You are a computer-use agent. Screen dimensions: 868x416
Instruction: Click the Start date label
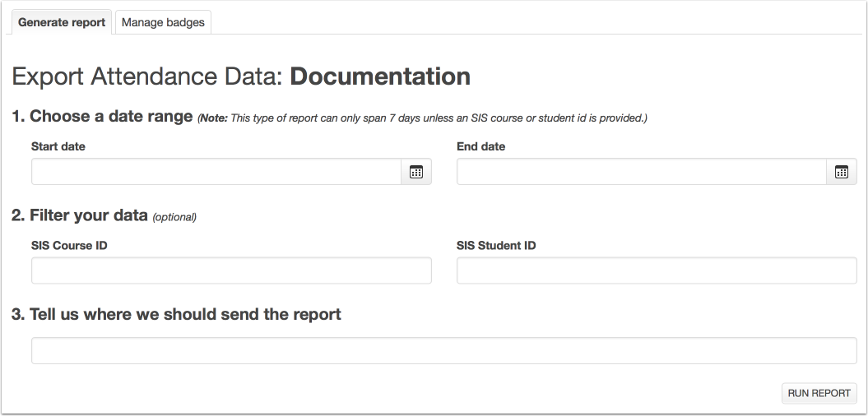58,146
